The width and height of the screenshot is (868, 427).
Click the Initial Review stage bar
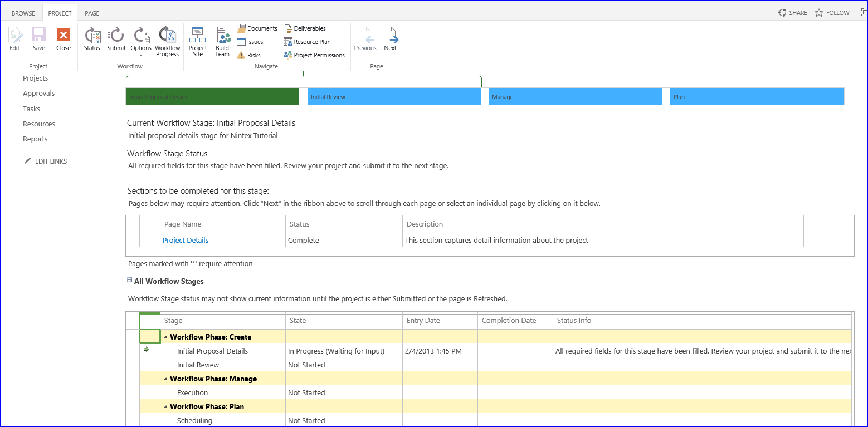tap(394, 96)
